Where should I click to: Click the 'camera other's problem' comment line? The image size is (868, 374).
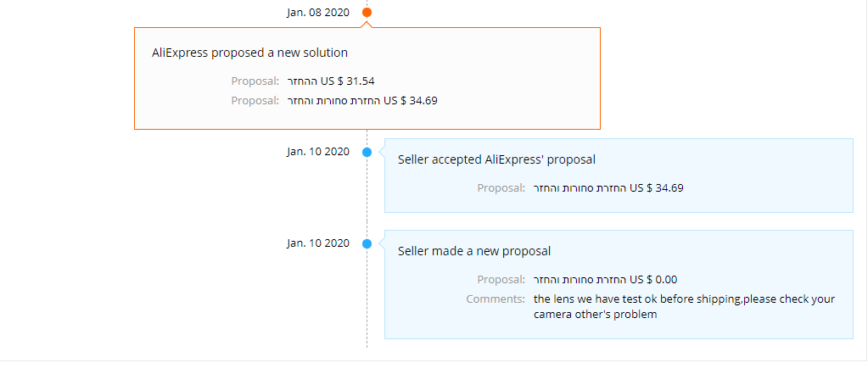point(595,315)
